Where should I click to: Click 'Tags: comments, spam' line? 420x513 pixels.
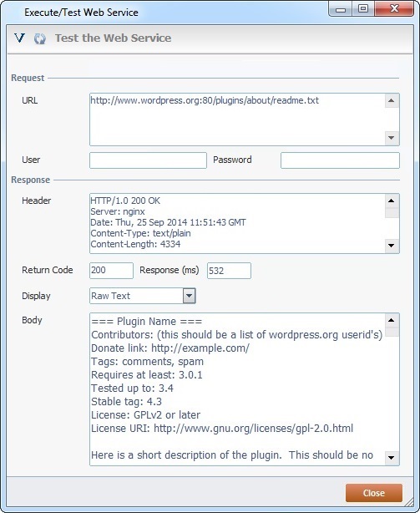click(x=147, y=362)
